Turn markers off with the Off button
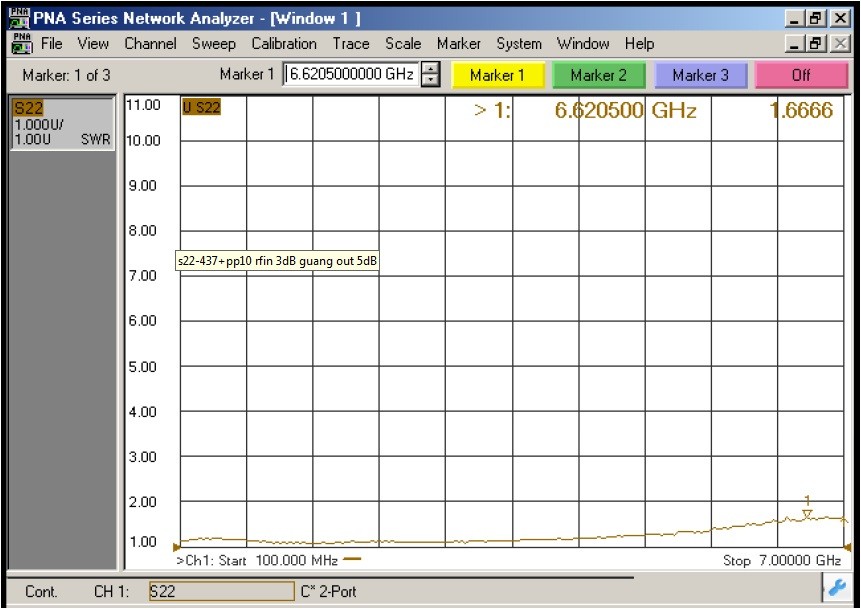Screen dimensions: 861x609 [x=801, y=75]
